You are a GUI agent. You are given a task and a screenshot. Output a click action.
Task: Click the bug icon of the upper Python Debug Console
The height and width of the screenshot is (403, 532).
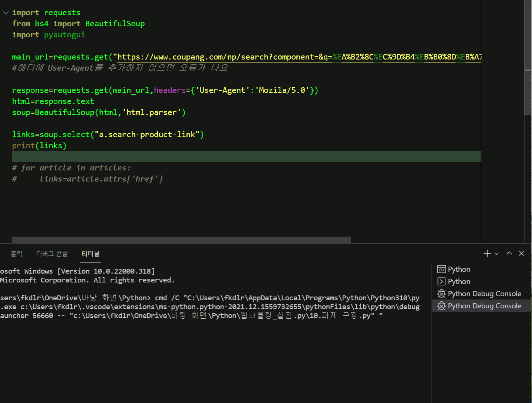tap(441, 294)
